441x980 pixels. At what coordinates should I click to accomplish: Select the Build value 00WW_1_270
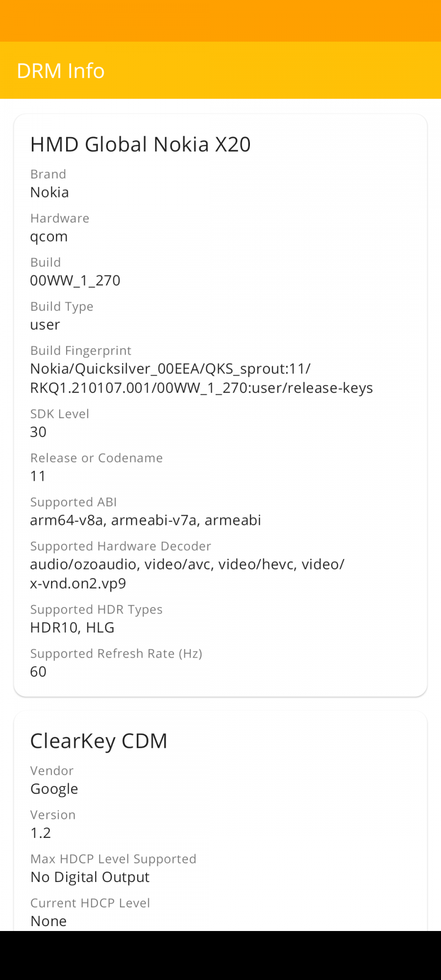pos(75,280)
